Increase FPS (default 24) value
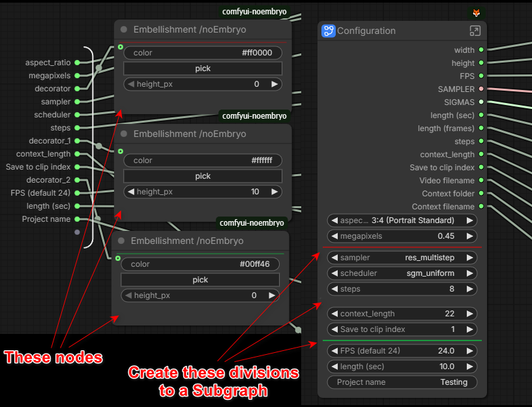Screen dimensions: 532x407 tap(469, 351)
